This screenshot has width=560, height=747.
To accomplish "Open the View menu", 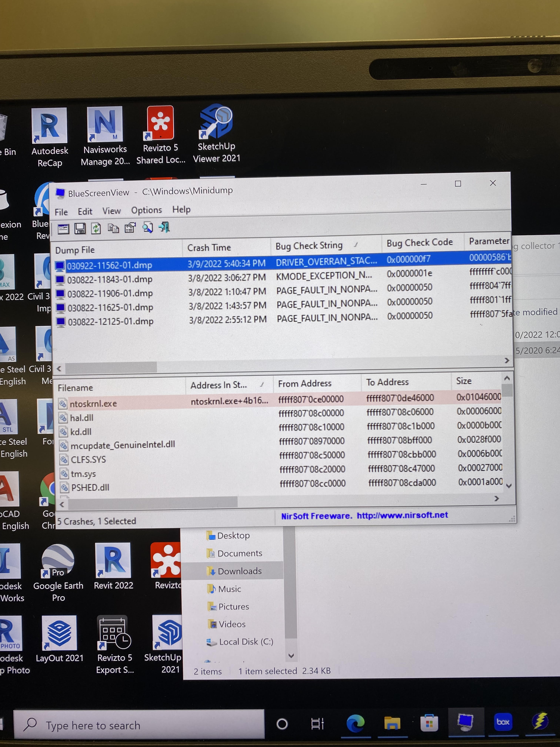I will [111, 210].
